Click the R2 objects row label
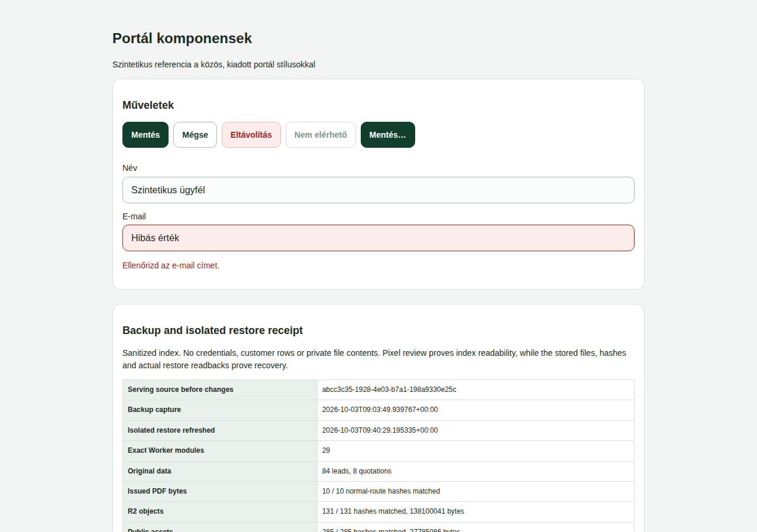The height and width of the screenshot is (532, 757). click(x=145, y=511)
